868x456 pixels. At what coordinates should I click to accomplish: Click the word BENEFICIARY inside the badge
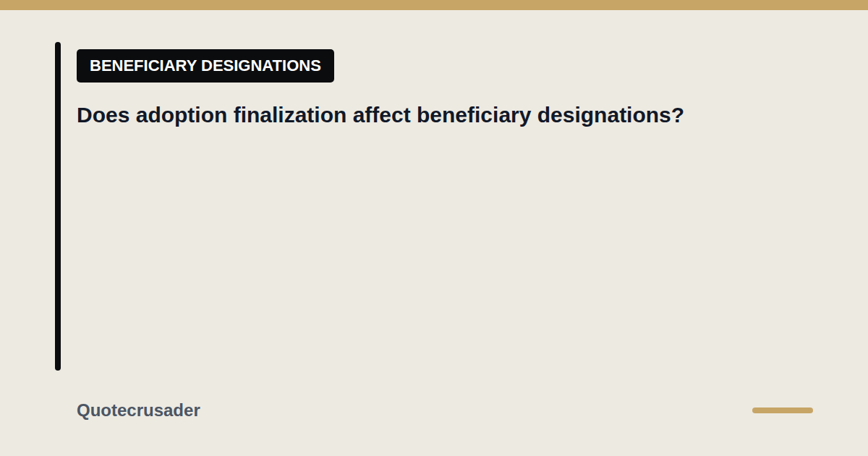(143, 66)
